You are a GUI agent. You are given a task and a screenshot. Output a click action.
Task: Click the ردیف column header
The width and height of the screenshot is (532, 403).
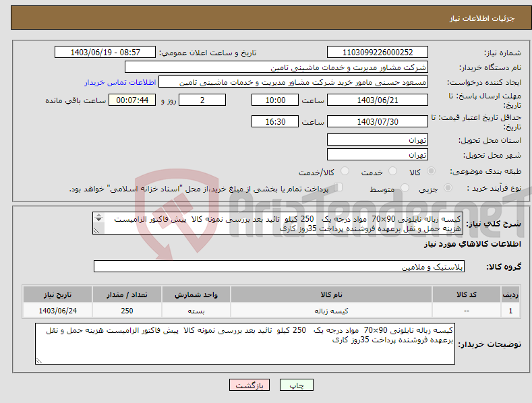pos(510,294)
